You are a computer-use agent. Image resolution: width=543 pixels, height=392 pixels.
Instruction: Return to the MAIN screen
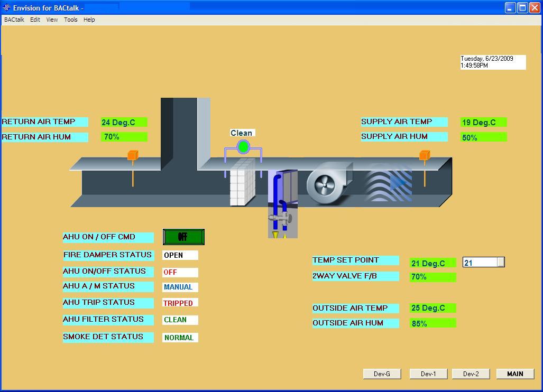[516, 374]
